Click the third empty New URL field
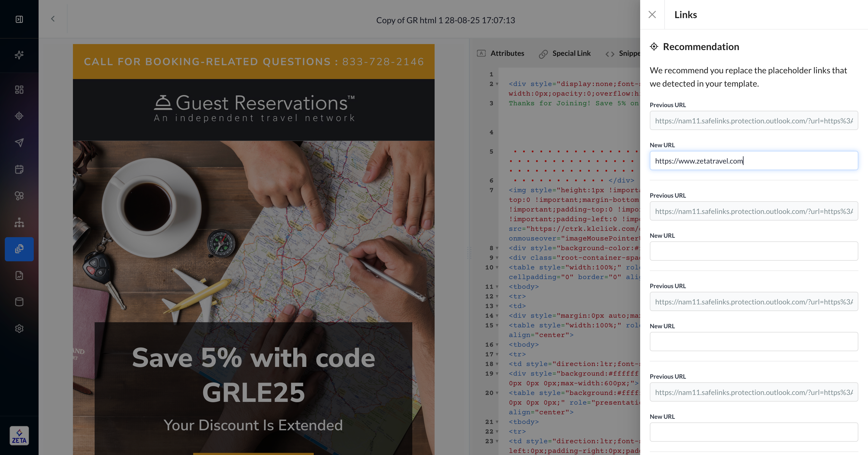The image size is (868, 455). coord(753,432)
